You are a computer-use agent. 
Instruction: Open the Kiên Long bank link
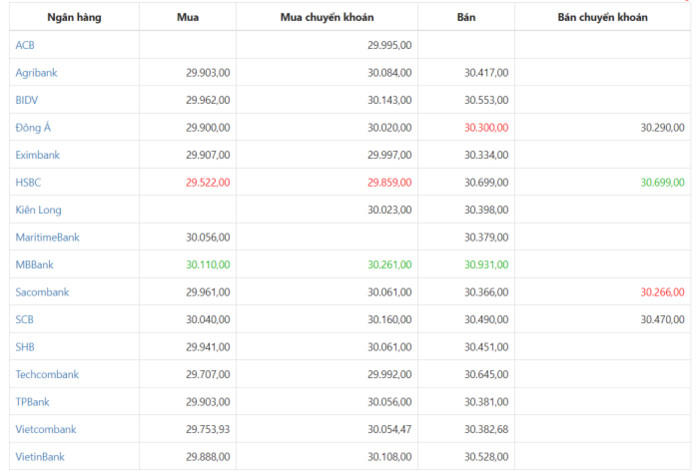pyautogui.click(x=39, y=210)
